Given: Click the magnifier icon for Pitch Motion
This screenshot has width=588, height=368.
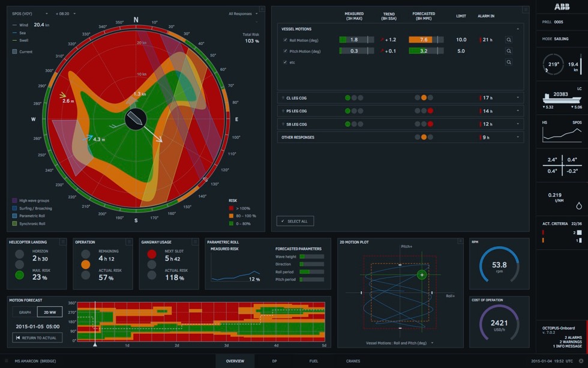Looking at the screenshot, I should tap(509, 51).
